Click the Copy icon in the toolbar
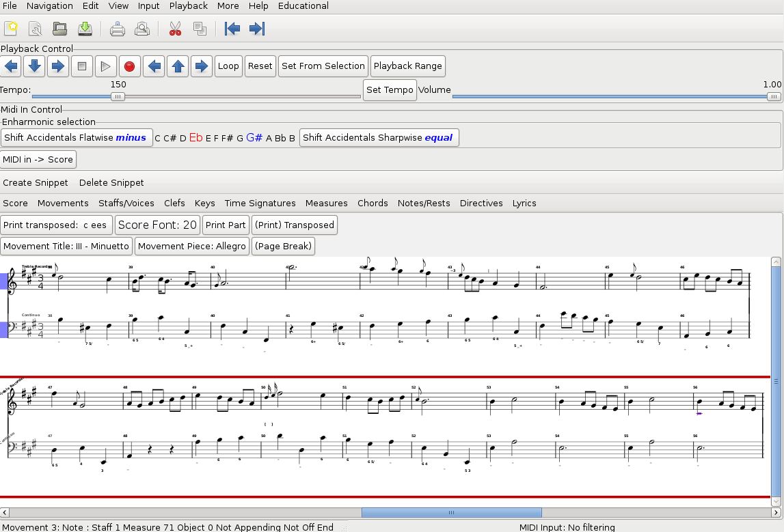Image resolution: width=784 pixels, height=532 pixels. pyautogui.click(x=200, y=29)
